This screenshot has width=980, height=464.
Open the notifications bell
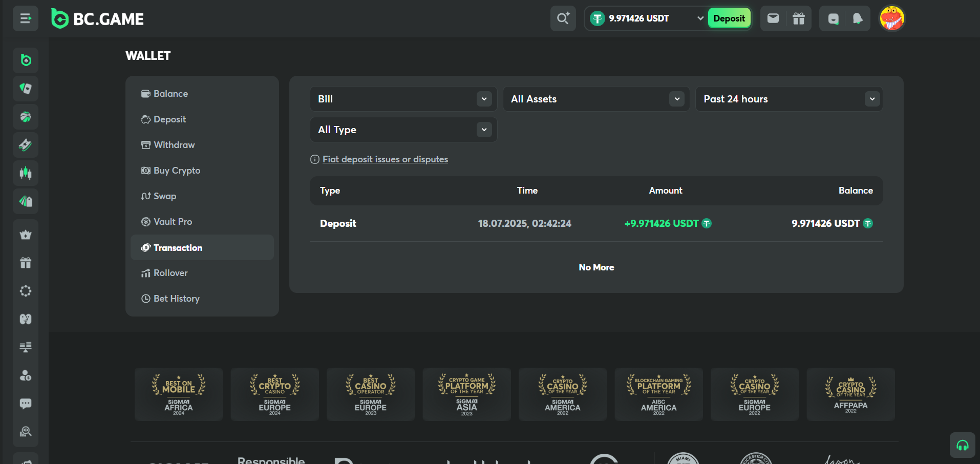[858, 18]
